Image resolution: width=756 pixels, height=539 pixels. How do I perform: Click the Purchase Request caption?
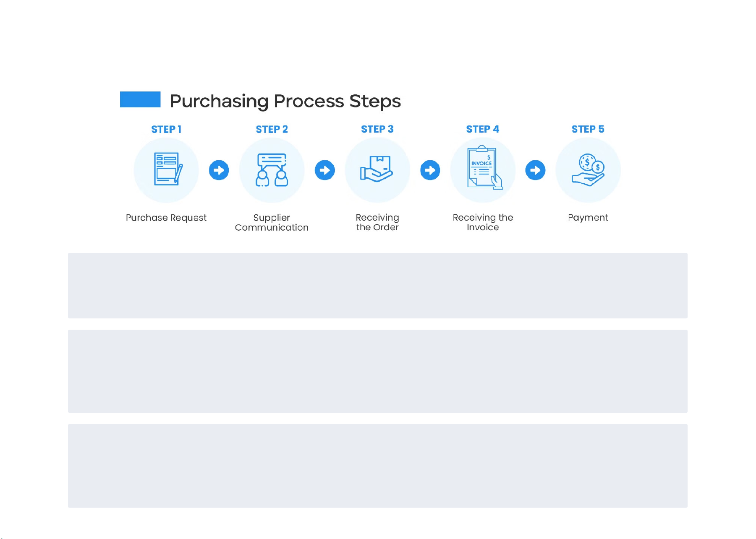166,218
